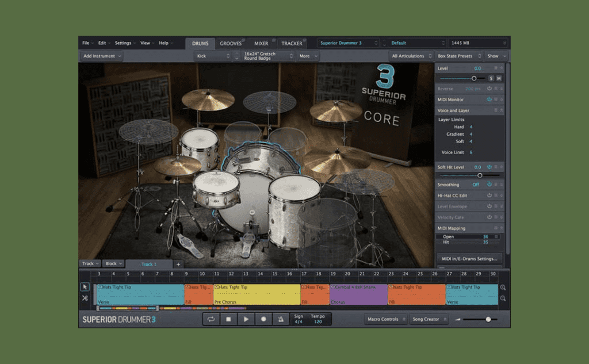Image resolution: width=589 pixels, height=364 pixels.
Task: Mute the instrument with the M button
Action: point(499,79)
